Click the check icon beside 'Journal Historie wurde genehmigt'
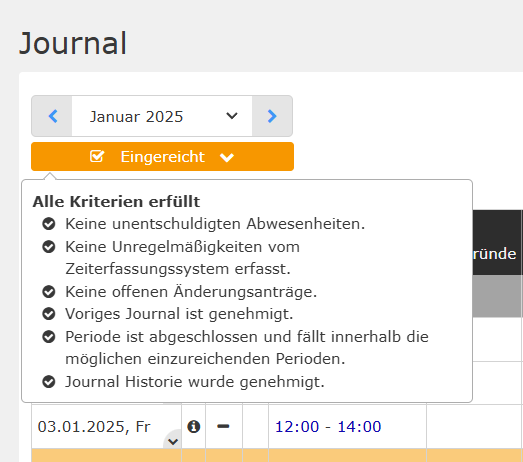The image size is (523, 462). pos(49,382)
